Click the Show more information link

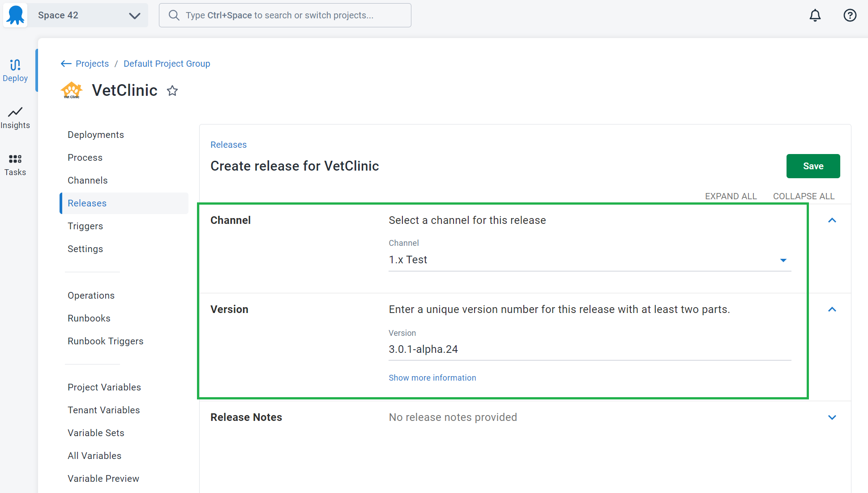[432, 378]
